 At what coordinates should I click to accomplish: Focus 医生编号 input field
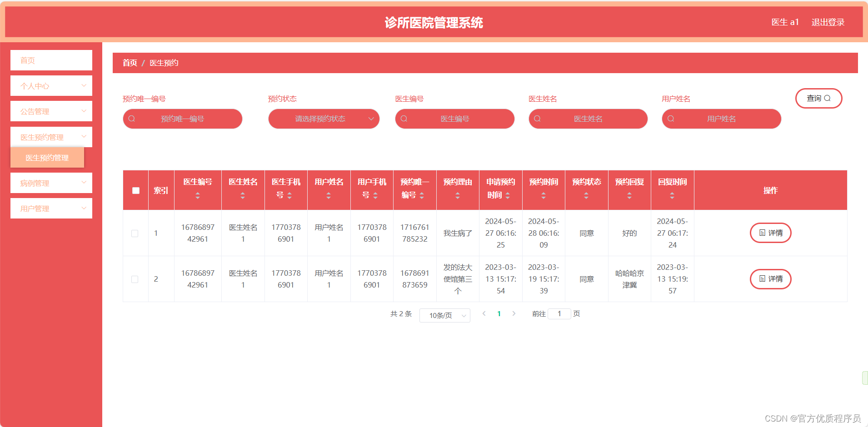coord(455,119)
